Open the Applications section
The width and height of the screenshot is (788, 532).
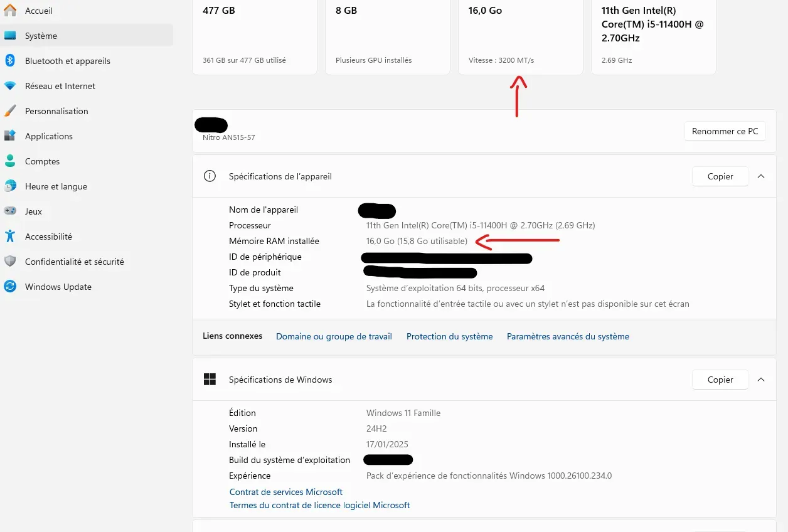coord(88,136)
